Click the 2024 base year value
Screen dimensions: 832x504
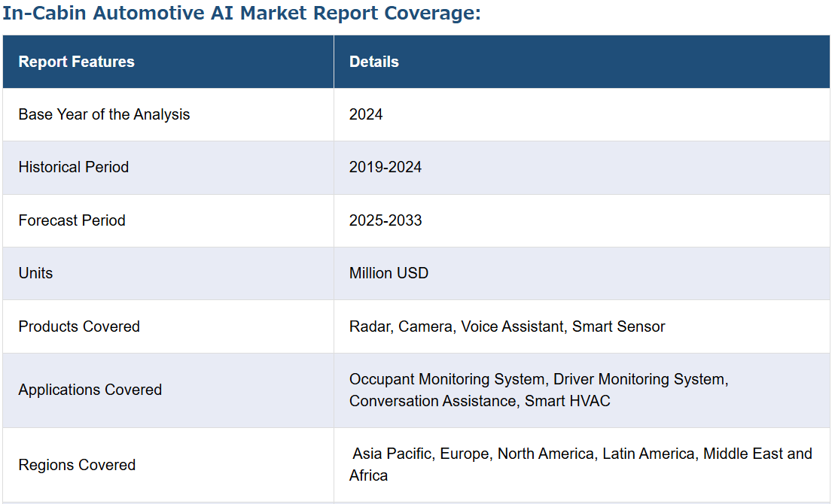[x=366, y=114]
